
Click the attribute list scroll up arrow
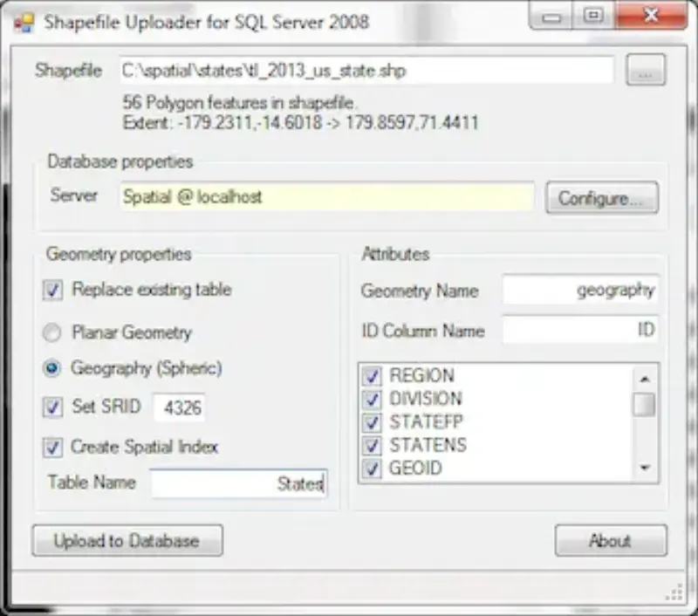pos(645,379)
